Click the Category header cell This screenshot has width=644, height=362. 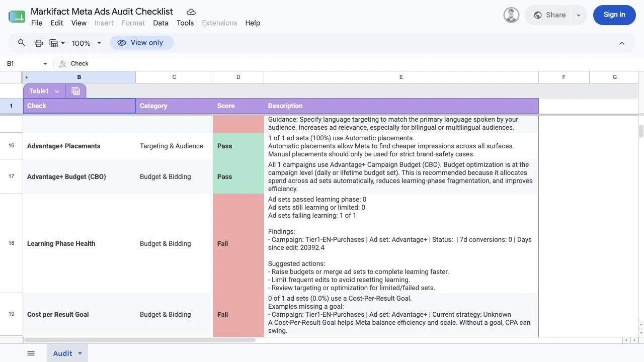coord(174,106)
